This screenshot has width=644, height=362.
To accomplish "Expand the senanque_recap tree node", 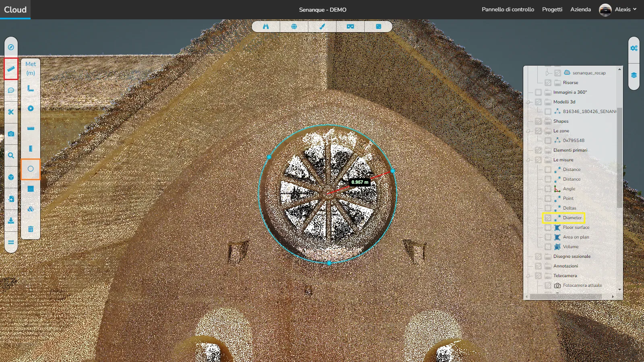I will [x=547, y=73].
